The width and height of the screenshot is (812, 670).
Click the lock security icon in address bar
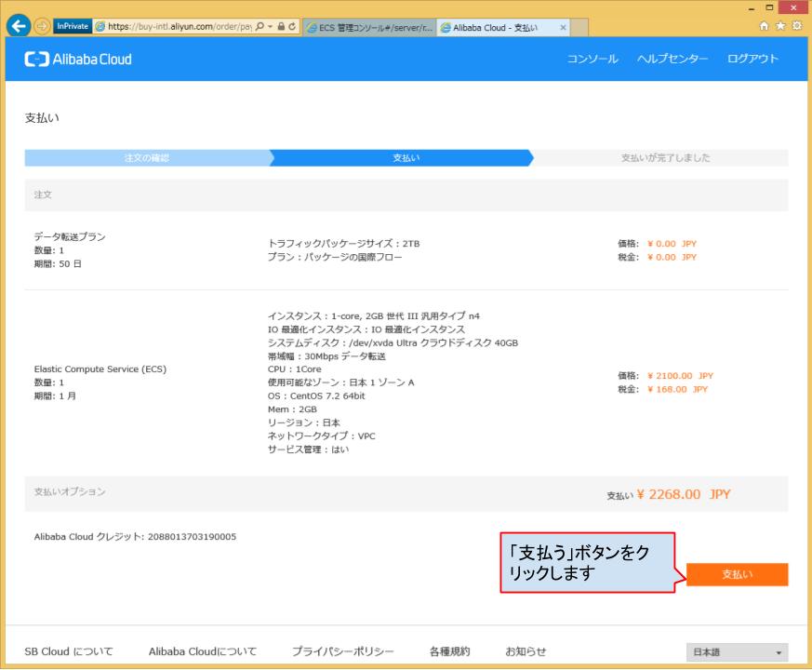(x=281, y=26)
